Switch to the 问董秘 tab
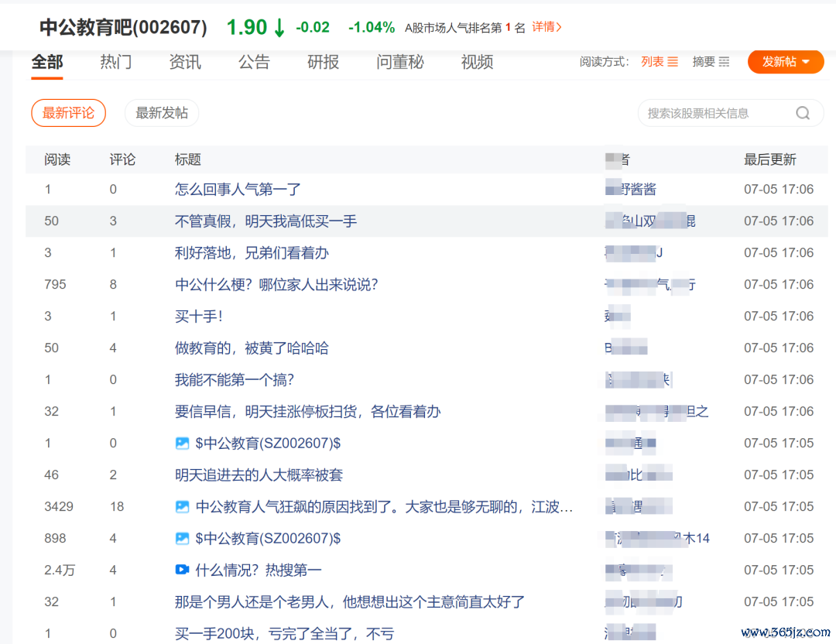The image size is (836, 644). (400, 62)
